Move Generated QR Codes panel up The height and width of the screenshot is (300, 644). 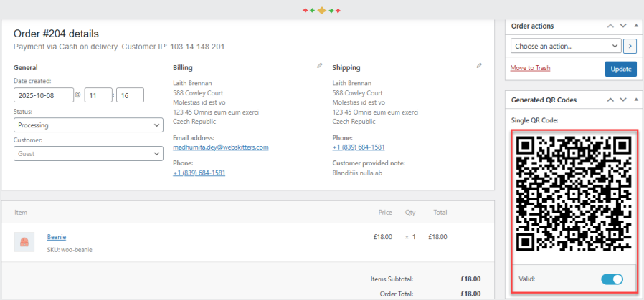[x=610, y=100]
